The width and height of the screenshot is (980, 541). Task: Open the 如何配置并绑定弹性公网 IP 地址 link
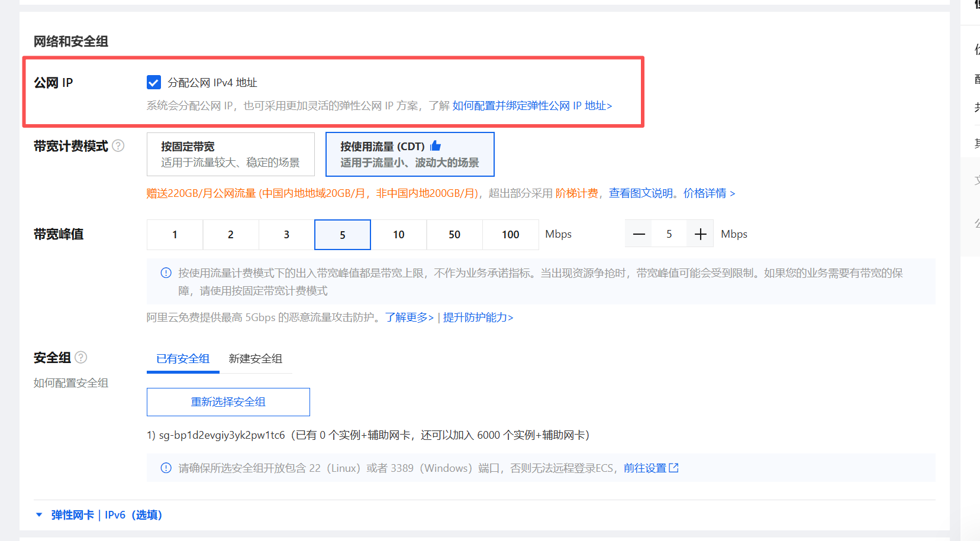[x=532, y=106]
